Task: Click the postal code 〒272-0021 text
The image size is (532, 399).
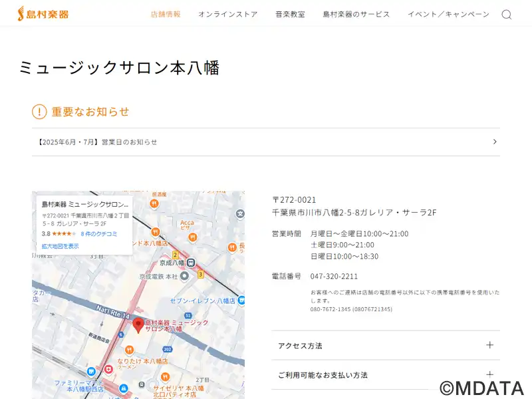Action: coord(294,200)
